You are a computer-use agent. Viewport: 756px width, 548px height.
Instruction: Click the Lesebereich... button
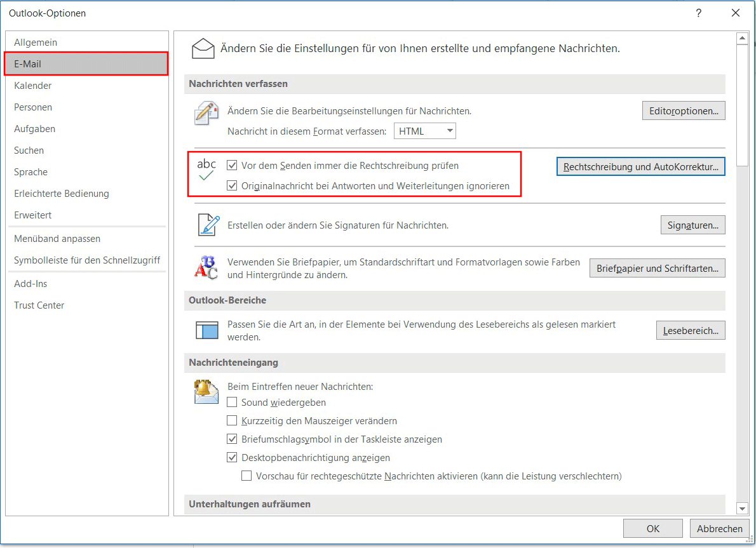point(691,331)
